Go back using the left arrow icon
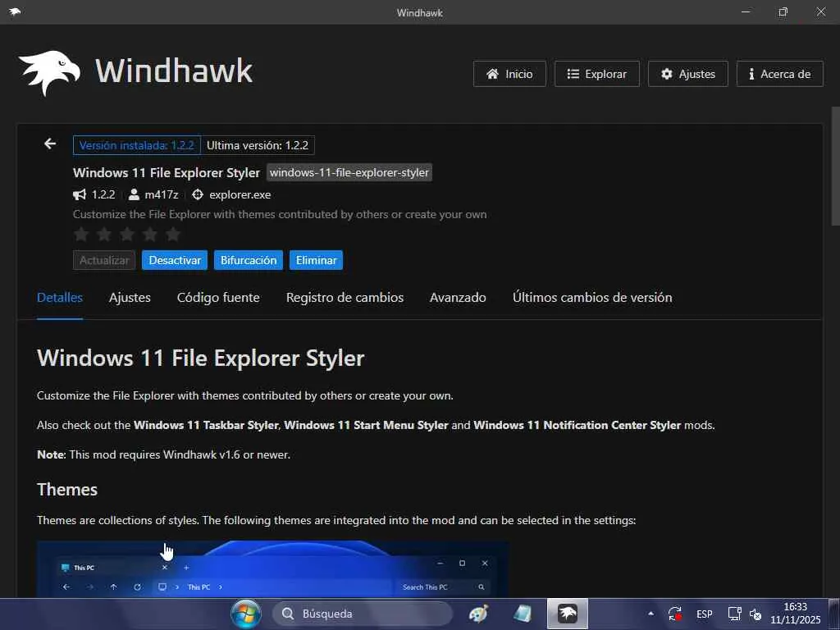 click(x=50, y=144)
